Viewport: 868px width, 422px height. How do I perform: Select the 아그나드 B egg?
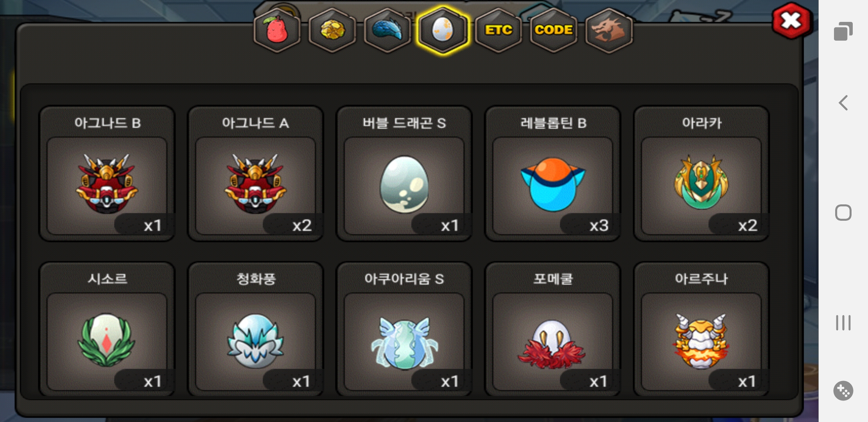click(107, 174)
